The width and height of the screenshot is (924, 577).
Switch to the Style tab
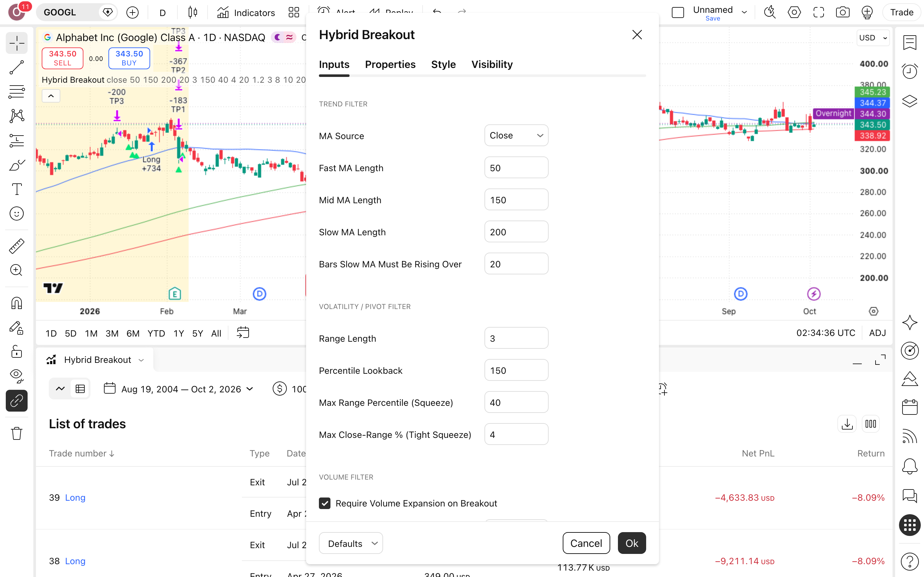(443, 64)
